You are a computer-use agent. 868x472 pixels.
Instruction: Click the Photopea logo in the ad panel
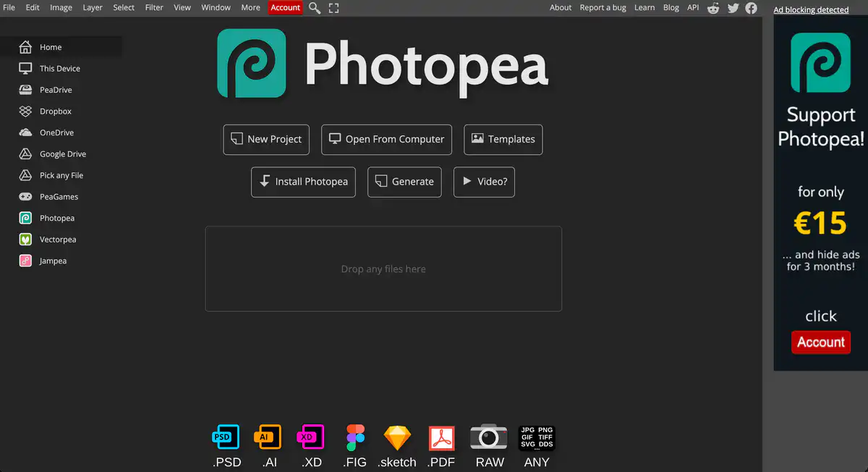[820, 62]
